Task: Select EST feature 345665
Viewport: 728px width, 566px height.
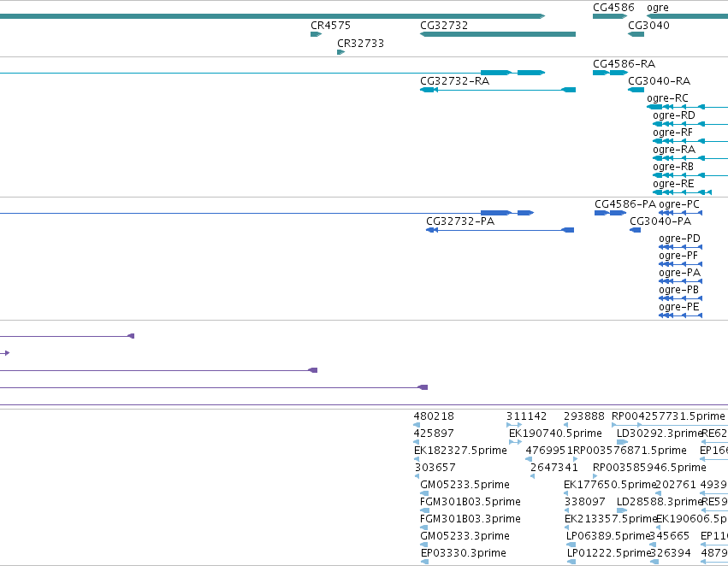Action: [x=653, y=545]
